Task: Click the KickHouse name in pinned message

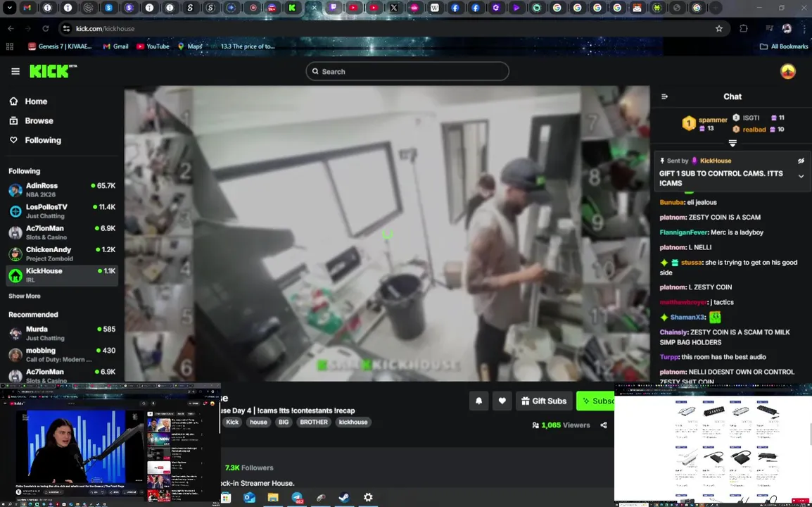Action: click(x=715, y=161)
